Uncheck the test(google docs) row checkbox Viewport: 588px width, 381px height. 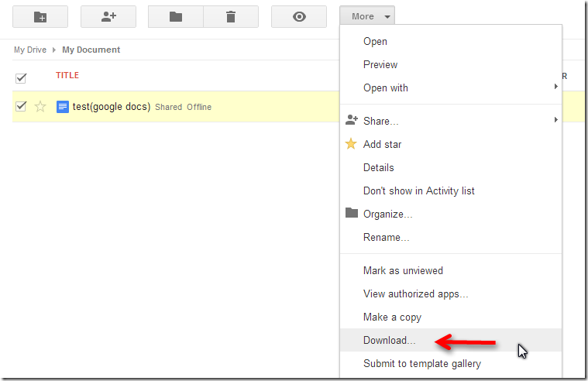click(x=21, y=107)
